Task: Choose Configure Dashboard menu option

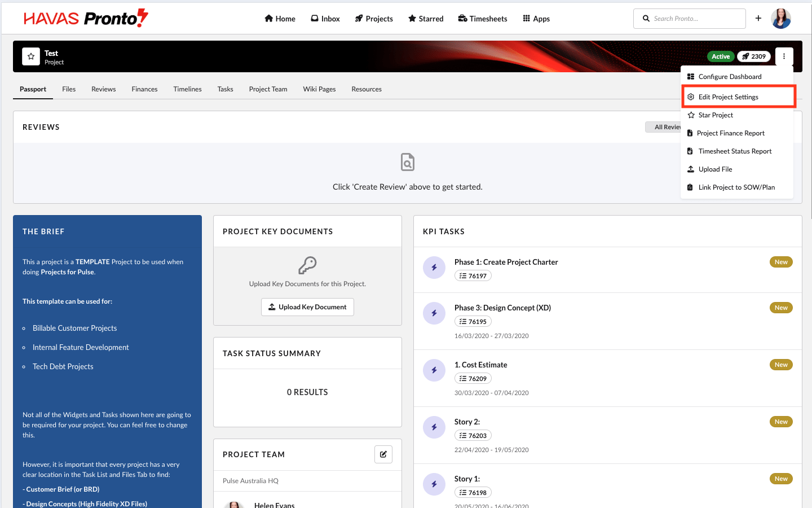Action: tap(730, 77)
